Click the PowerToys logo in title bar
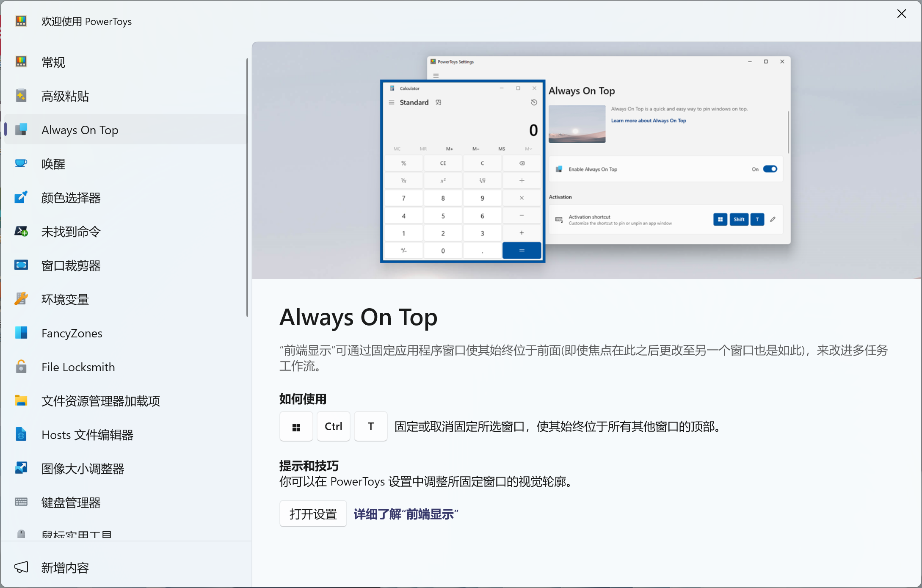Image resolution: width=922 pixels, height=588 pixels. pos(21,21)
